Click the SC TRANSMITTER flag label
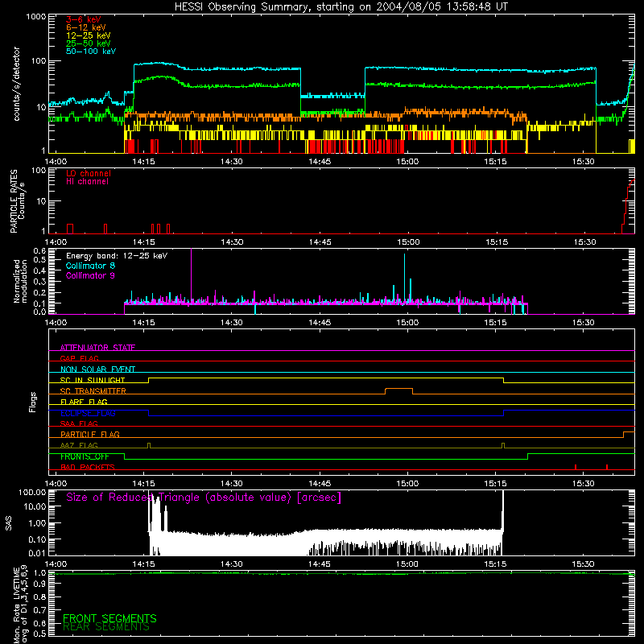 coord(93,390)
